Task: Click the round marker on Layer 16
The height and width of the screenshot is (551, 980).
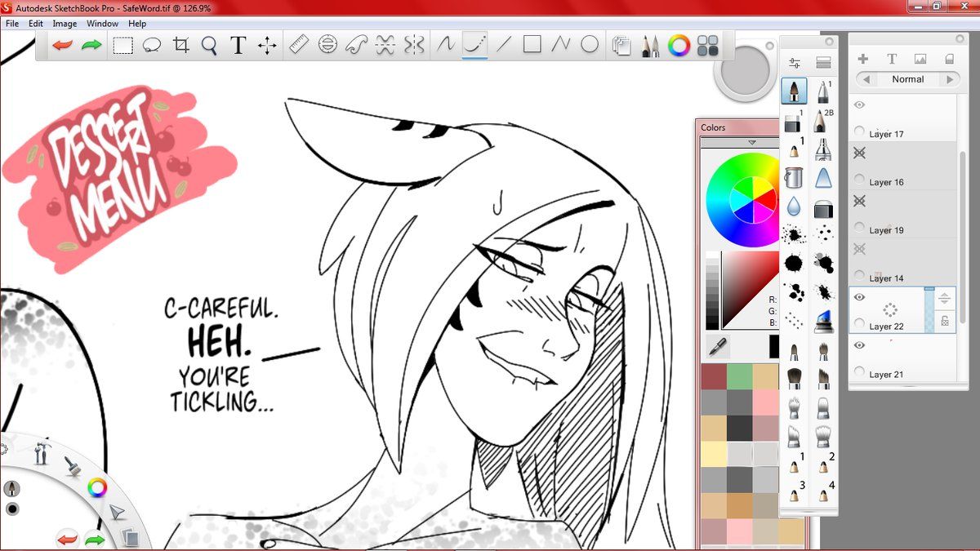Action: click(859, 180)
